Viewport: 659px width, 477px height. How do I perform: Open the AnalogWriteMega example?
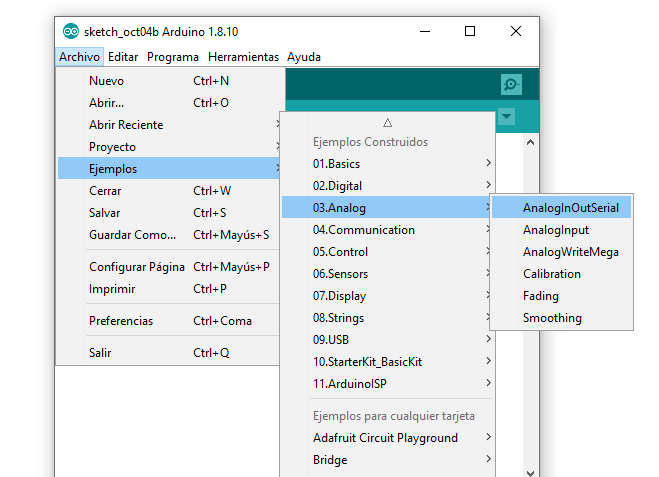561,251
